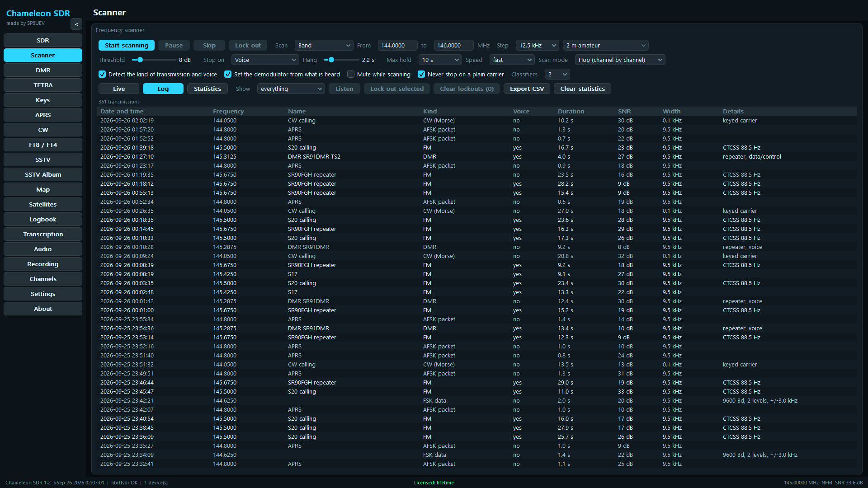Open the FT8 / FT4 page

coord(43,145)
